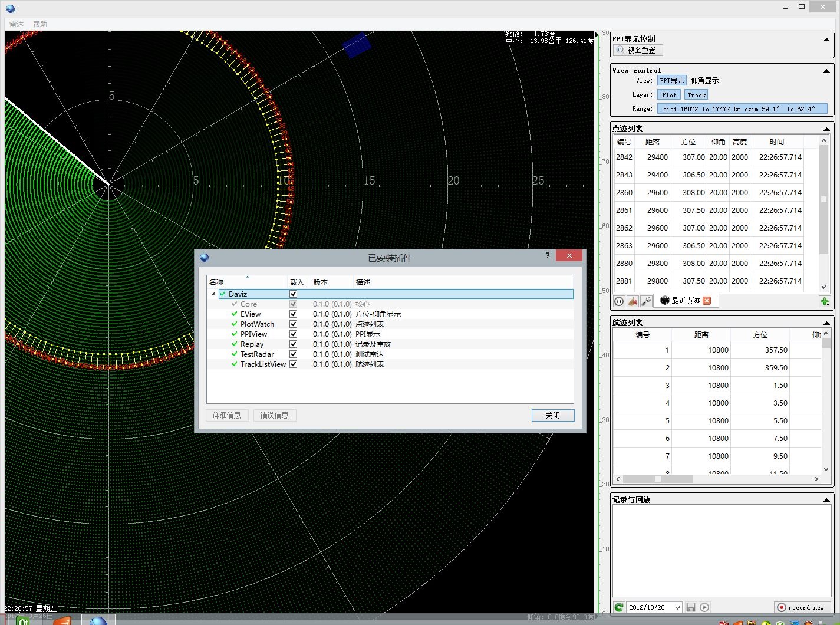Click the main window globe app icon
The width and height of the screenshot is (840, 625).
tap(10, 8)
